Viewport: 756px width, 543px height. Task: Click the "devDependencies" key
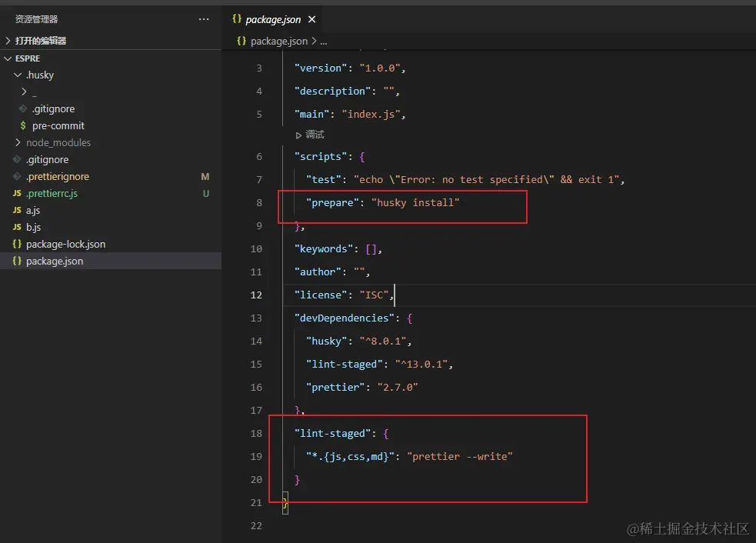345,318
